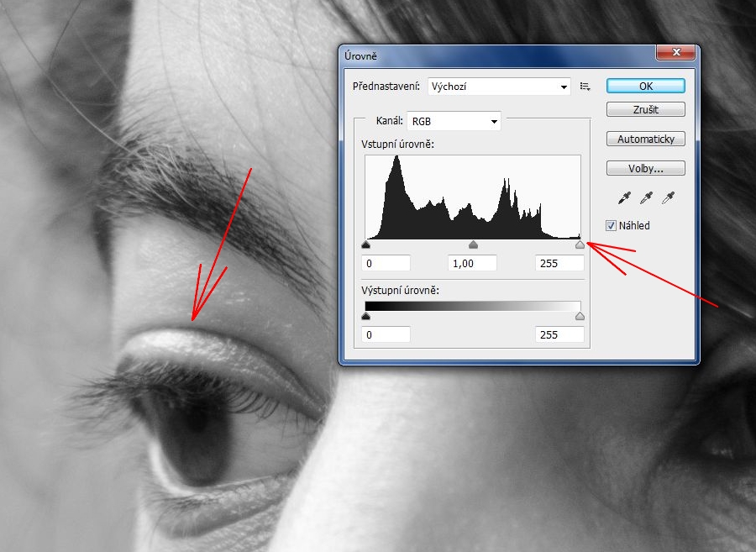Click the input black point slider

[365, 245]
